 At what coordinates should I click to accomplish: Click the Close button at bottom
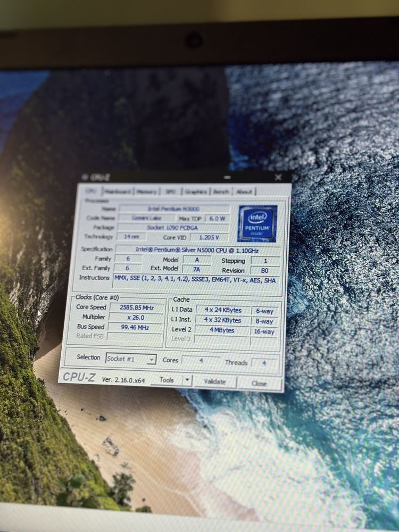259,384
